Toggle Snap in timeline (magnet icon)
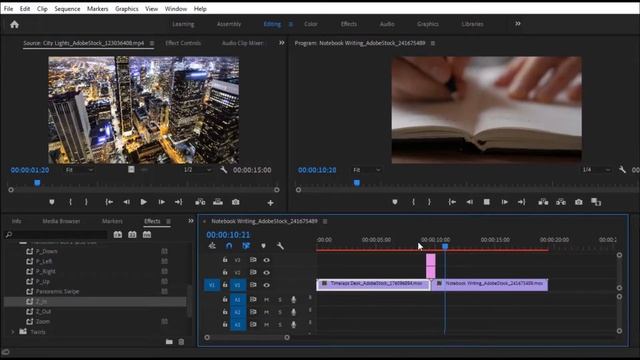 [x=229, y=246]
